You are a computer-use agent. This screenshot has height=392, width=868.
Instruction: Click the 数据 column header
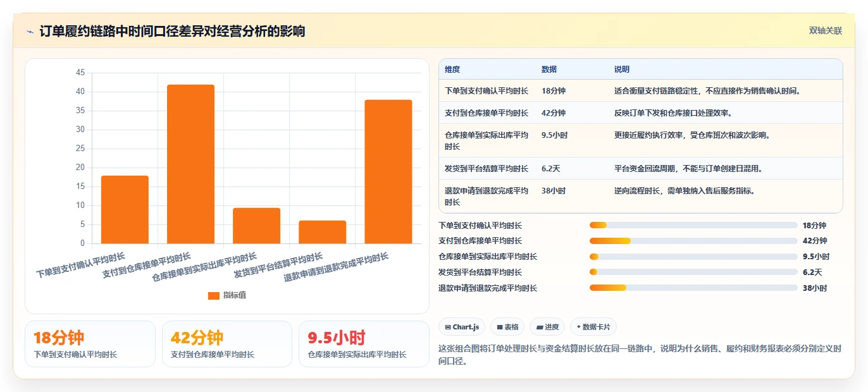point(549,70)
